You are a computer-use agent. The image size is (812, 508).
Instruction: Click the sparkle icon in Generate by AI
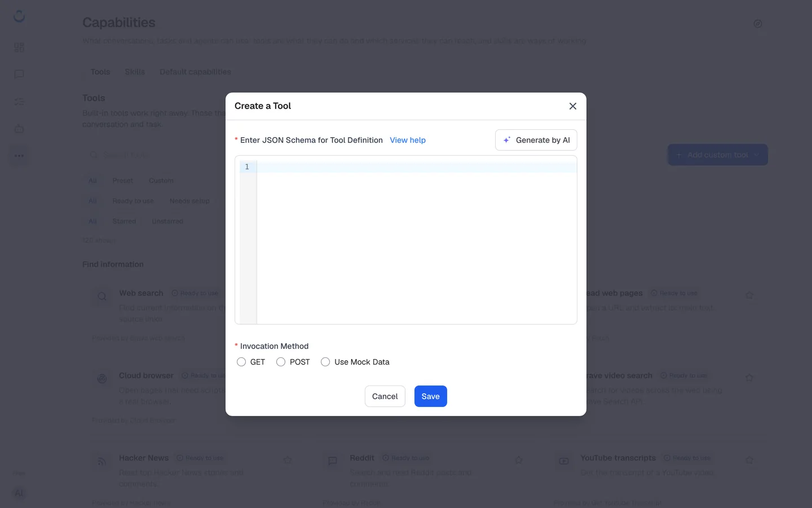pos(507,140)
